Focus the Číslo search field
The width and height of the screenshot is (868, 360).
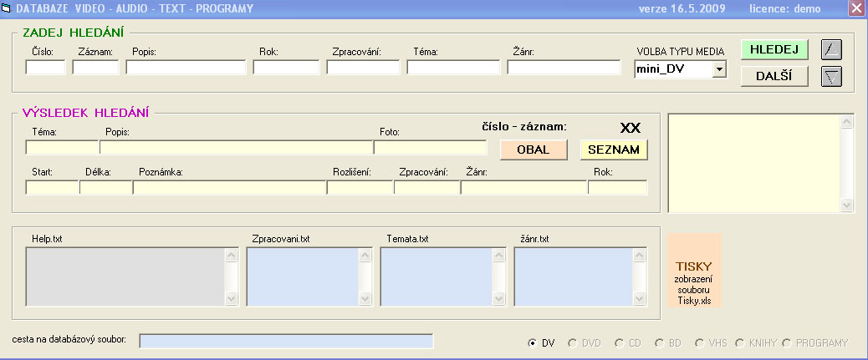tap(45, 68)
